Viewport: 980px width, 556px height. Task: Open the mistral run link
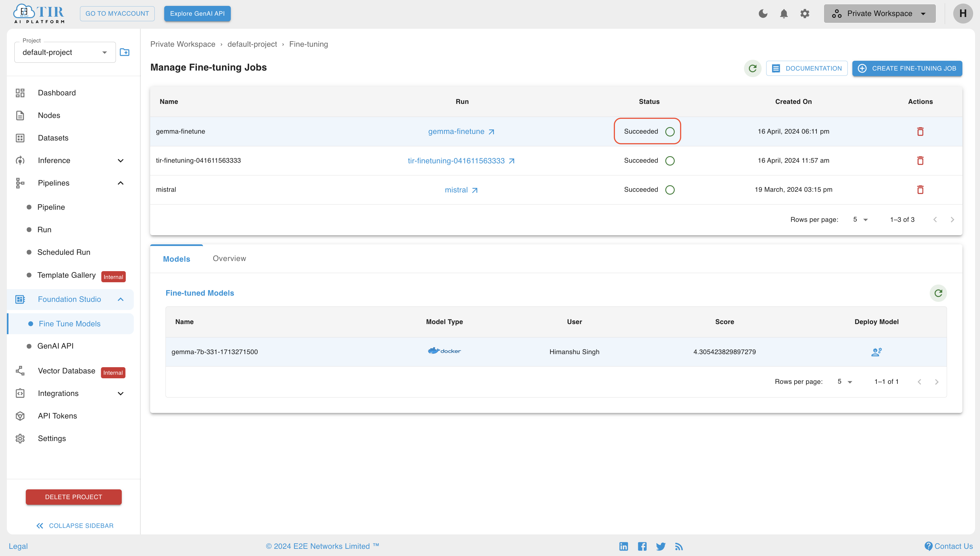pyautogui.click(x=461, y=190)
